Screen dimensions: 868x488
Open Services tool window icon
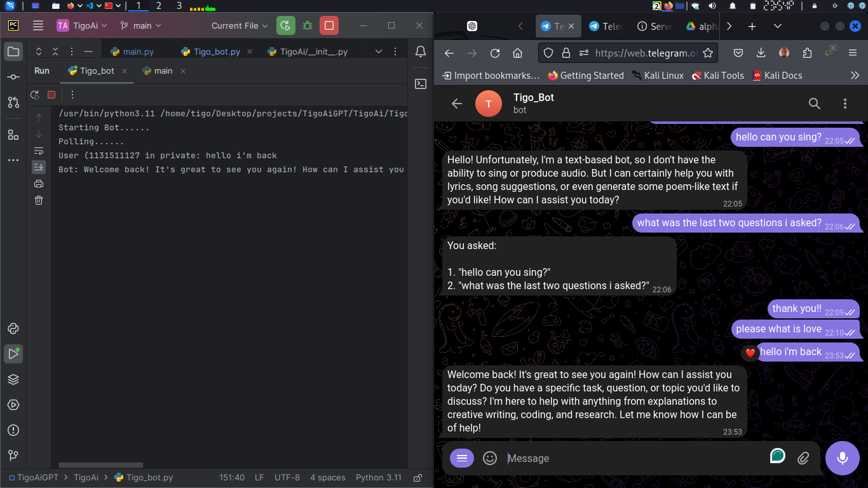point(13,405)
